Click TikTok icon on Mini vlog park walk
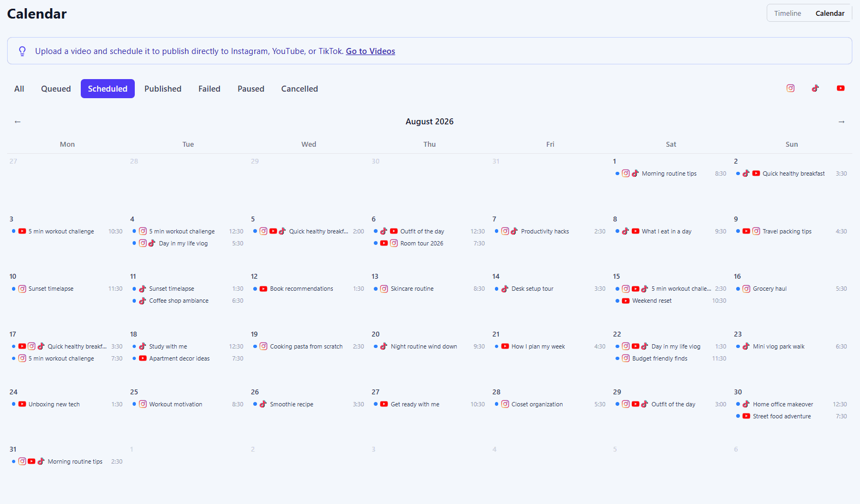The image size is (860, 504). 746,346
